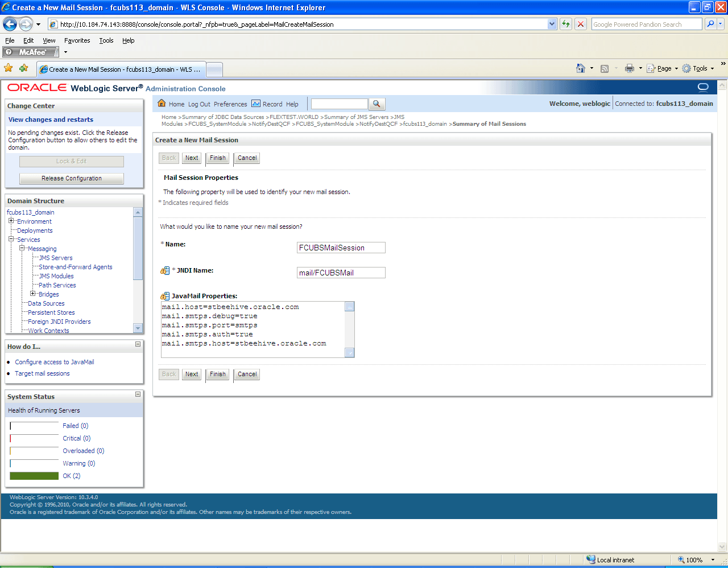
Task: Select Deployments in domain tree
Action: pos(35,231)
